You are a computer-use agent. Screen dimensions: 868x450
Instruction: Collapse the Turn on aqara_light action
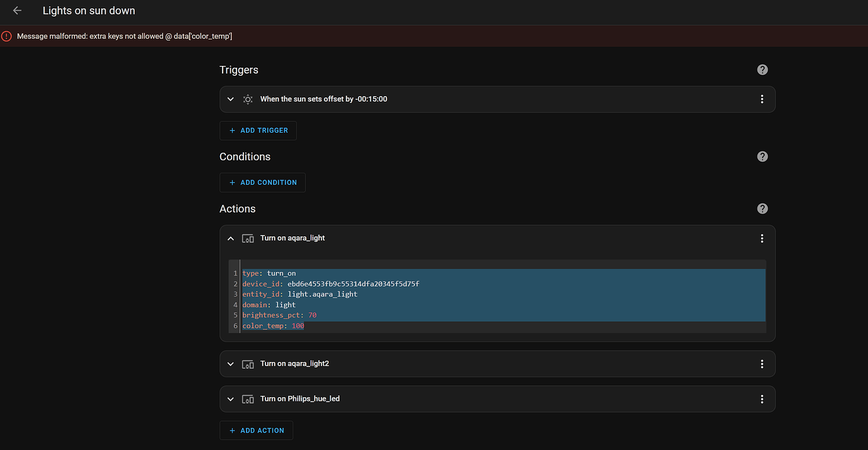pyautogui.click(x=230, y=238)
